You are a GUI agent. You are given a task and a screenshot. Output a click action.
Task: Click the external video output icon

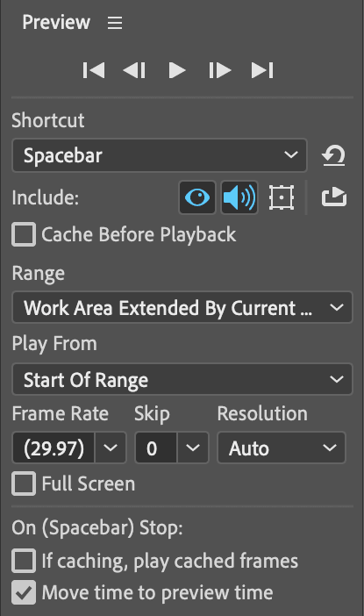pyautogui.click(x=334, y=197)
